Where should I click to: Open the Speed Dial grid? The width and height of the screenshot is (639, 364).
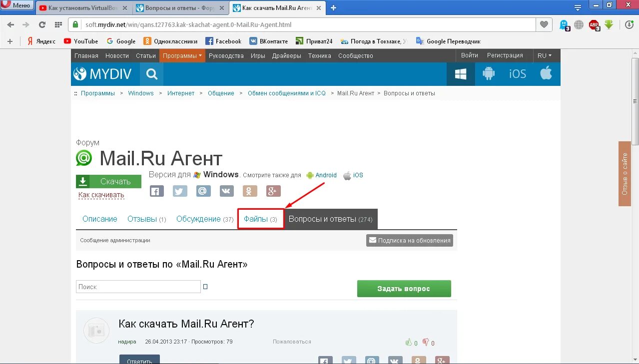(x=58, y=24)
